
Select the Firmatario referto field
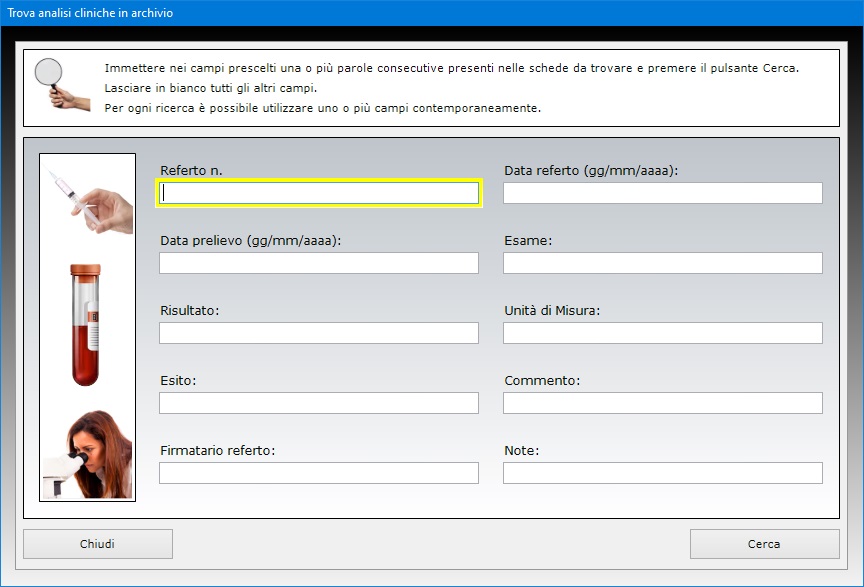coord(319,473)
